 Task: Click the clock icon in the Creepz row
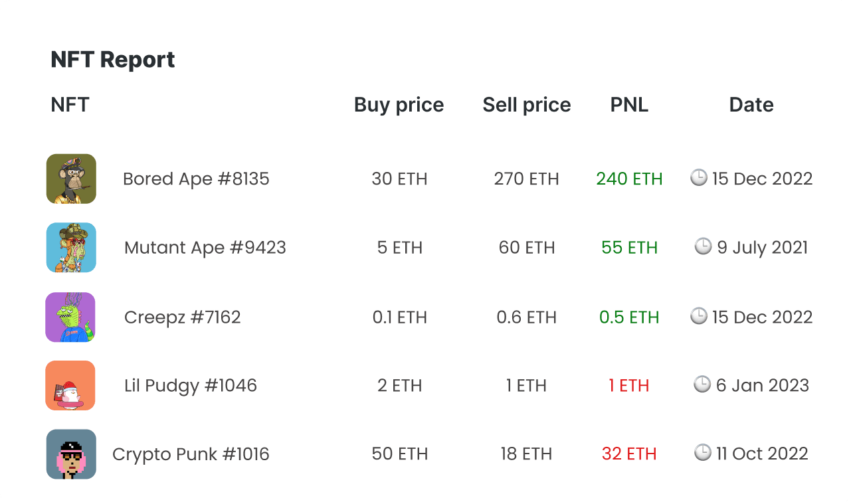click(x=699, y=315)
